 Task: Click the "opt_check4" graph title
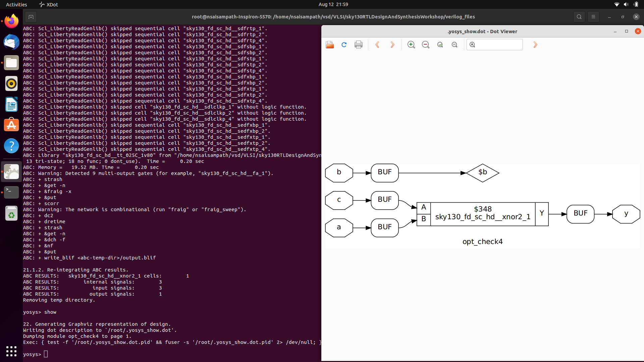tap(483, 242)
